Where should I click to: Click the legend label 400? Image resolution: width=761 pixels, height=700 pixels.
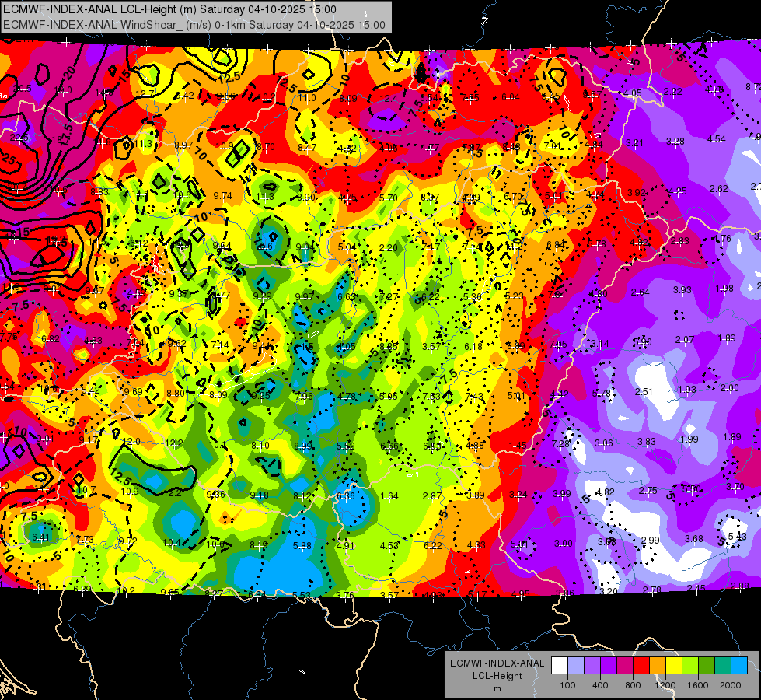click(600, 685)
